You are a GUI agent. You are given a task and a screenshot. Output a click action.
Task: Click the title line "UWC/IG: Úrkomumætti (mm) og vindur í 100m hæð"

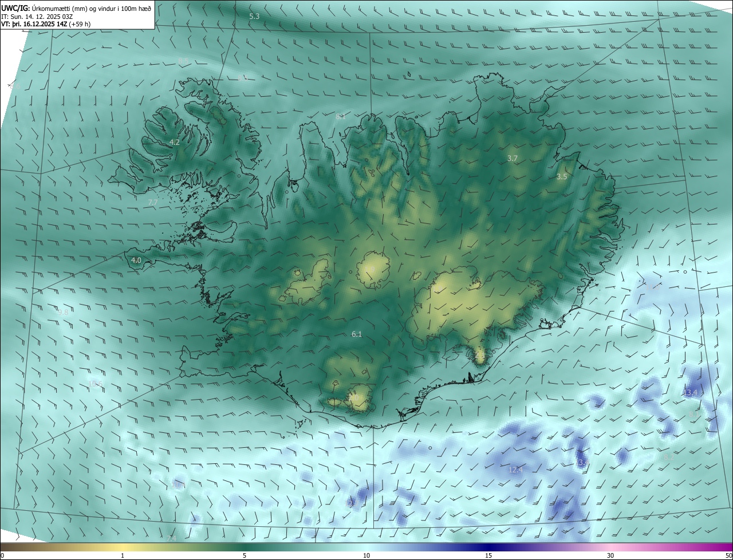tap(77, 7)
